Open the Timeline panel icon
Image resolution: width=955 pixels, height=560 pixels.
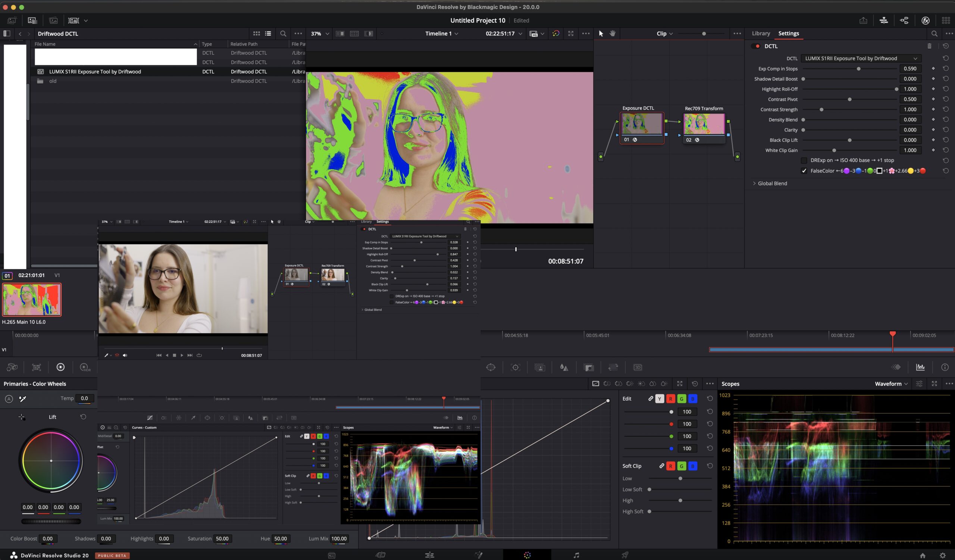pyautogui.click(x=884, y=21)
